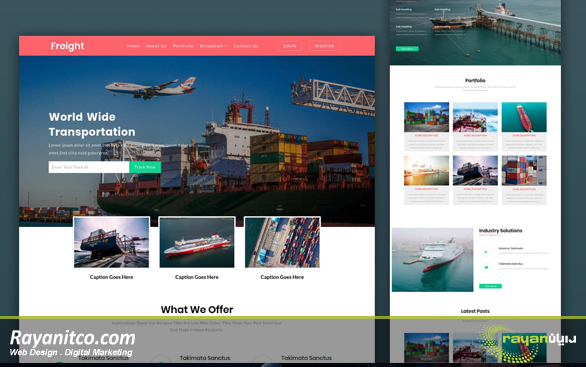The width and height of the screenshot is (586, 367).
Task: Click green button over the pier photo
Action: click(x=407, y=49)
